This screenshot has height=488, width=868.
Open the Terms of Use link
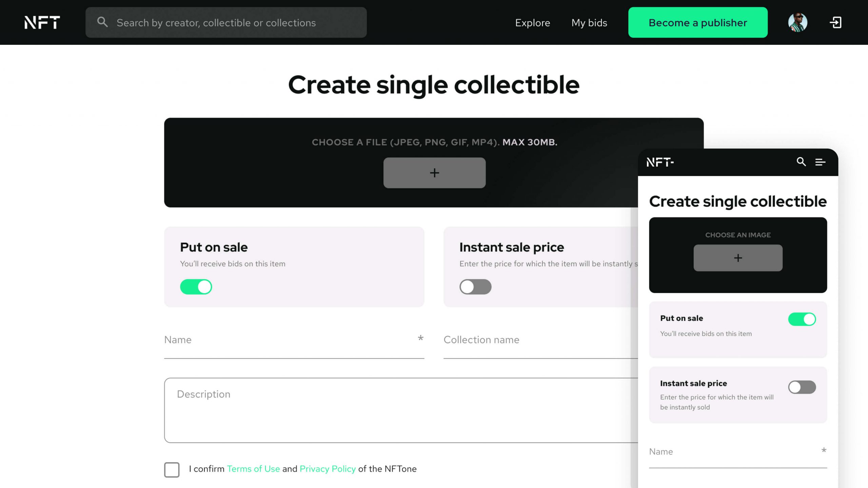253,469
